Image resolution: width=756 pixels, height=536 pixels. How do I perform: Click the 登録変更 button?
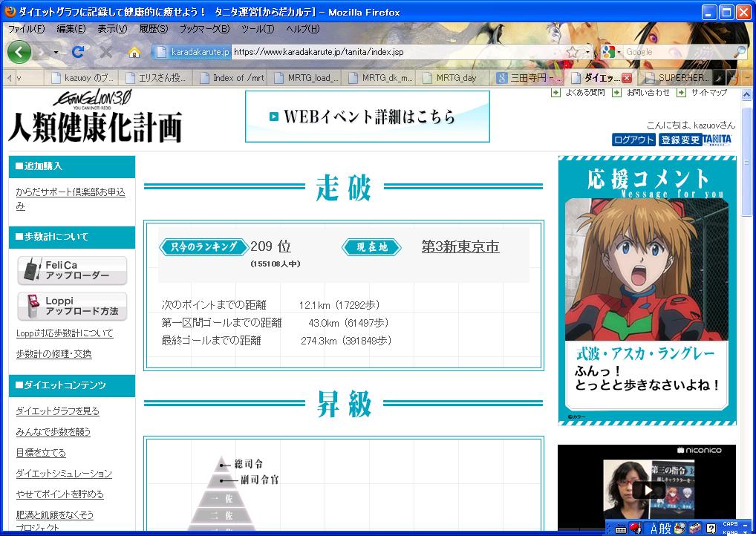click(680, 140)
